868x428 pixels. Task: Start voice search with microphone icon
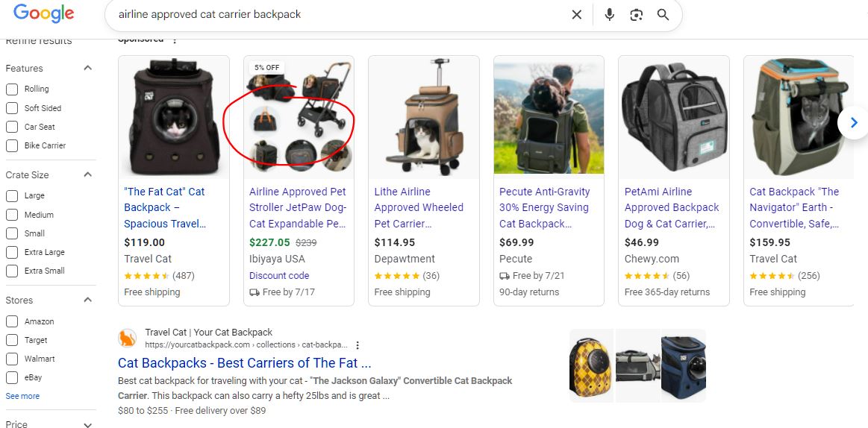pyautogui.click(x=609, y=15)
